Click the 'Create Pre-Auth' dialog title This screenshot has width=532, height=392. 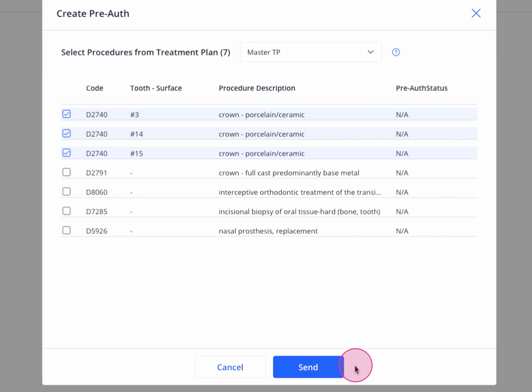point(93,14)
